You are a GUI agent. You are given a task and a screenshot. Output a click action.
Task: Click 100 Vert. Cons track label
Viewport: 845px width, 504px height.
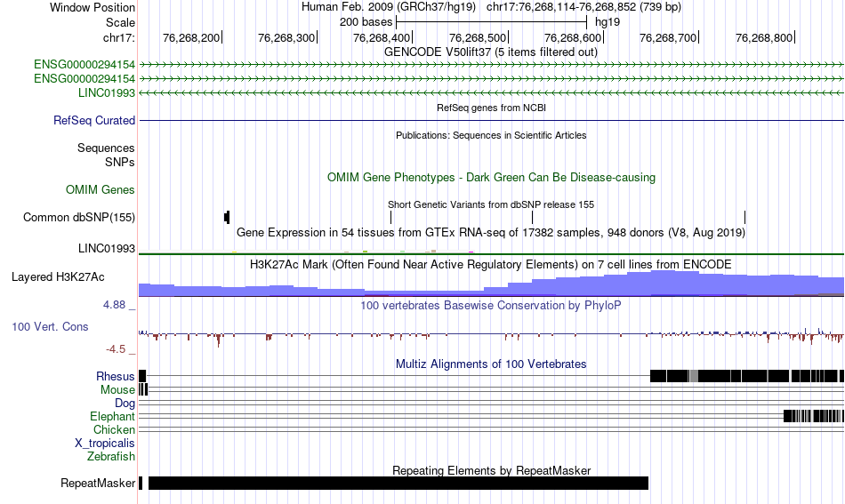click(x=50, y=326)
